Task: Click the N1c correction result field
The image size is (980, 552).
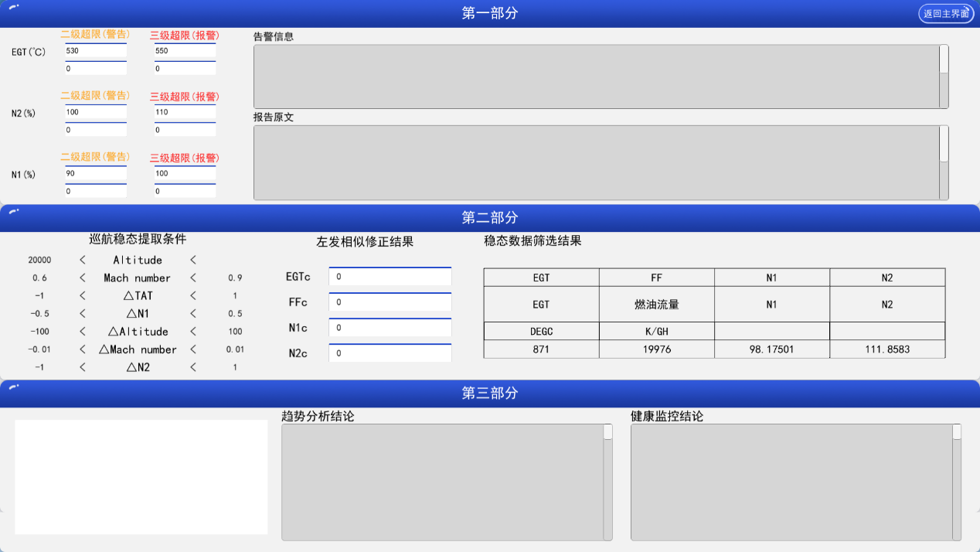Action: [390, 328]
